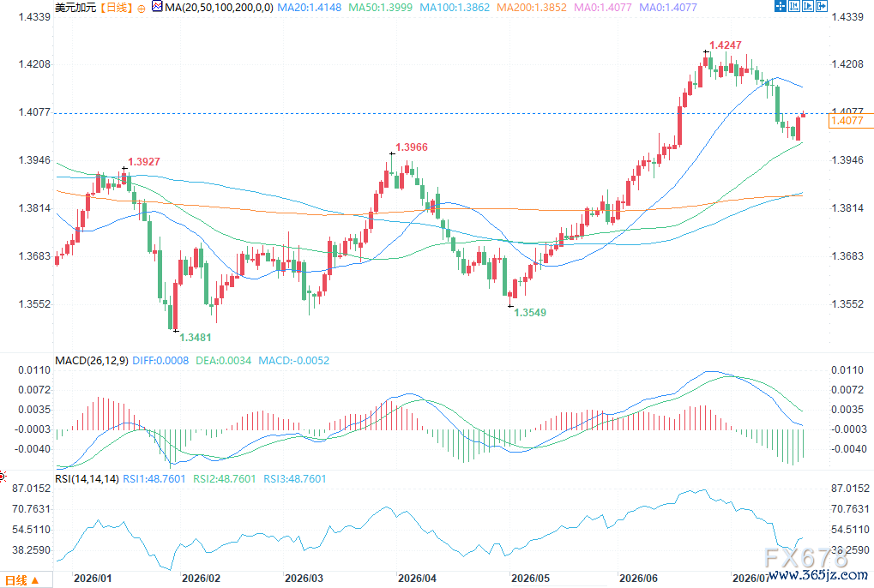The height and width of the screenshot is (588, 874).
Task: Click the RSI left axis 70.7631 label
Action: [x=31, y=509]
